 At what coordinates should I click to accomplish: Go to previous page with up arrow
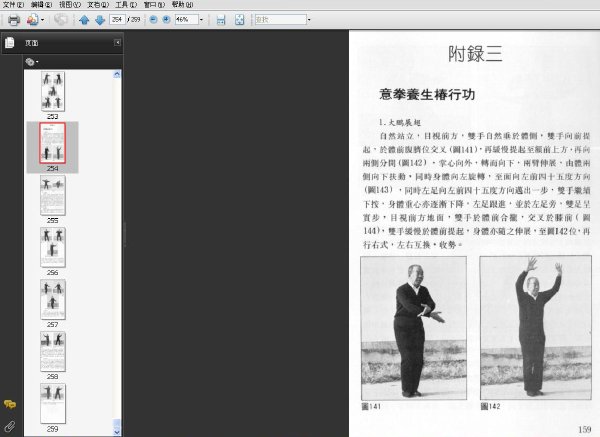pos(84,20)
